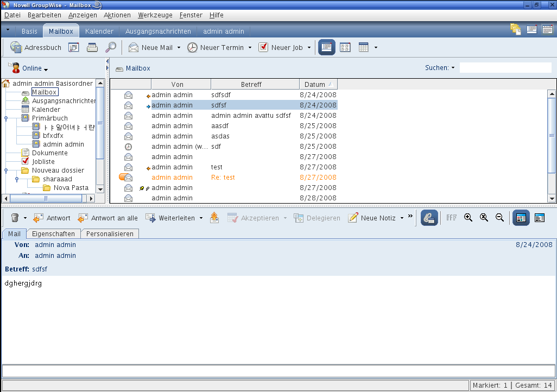Select the orange Re: test message

223,178
